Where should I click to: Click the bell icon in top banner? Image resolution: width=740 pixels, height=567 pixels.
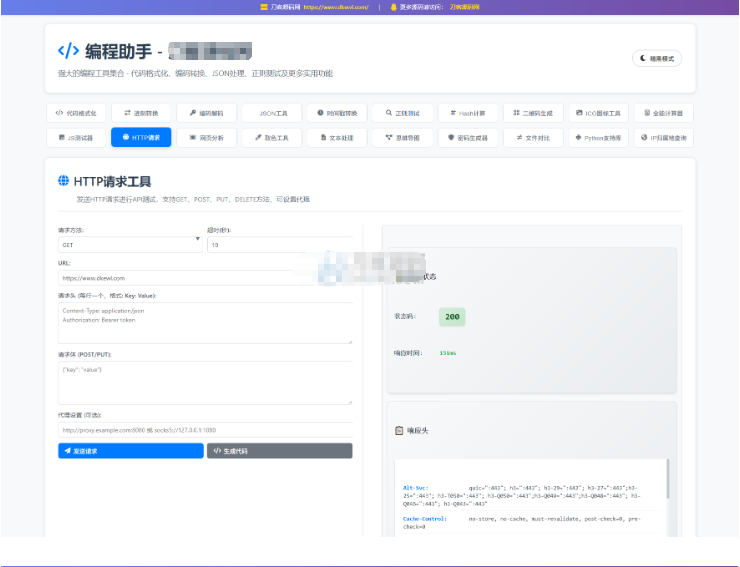point(393,7)
